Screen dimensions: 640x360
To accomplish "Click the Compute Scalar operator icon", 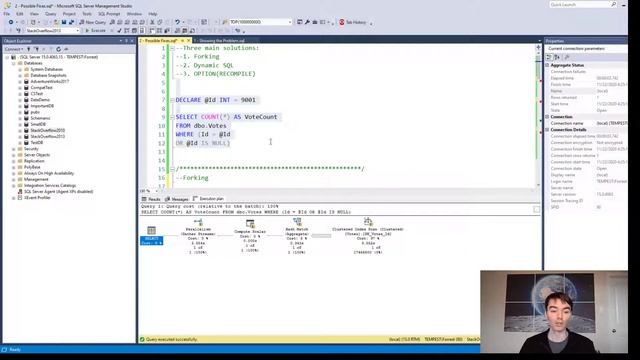I will coord(250,224).
